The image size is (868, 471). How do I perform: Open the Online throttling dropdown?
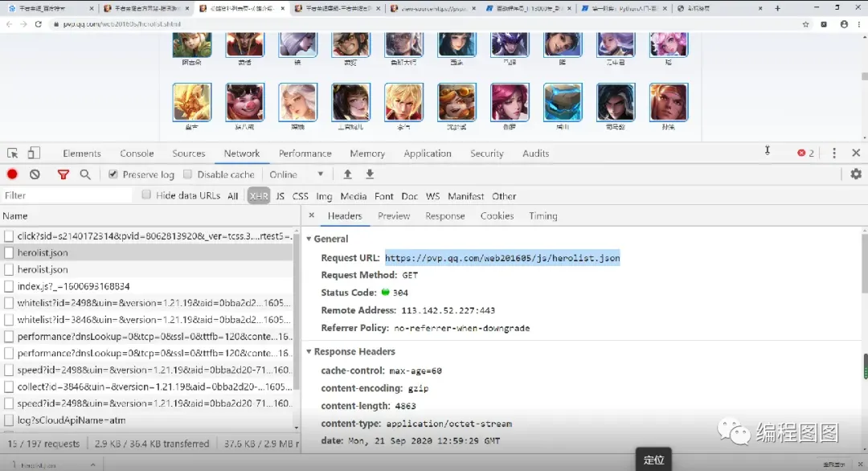296,174
